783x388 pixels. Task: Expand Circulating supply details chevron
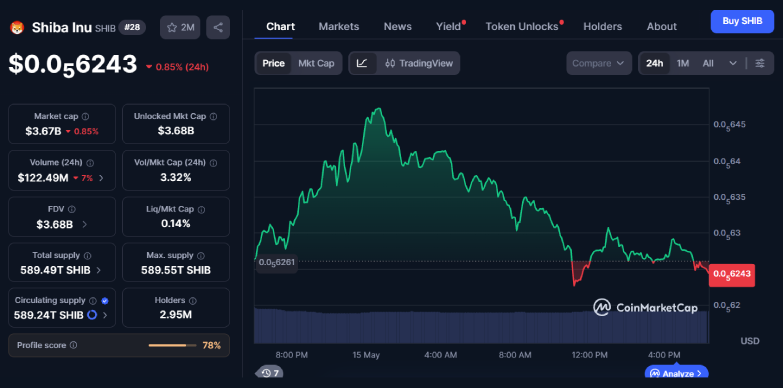[105, 315]
